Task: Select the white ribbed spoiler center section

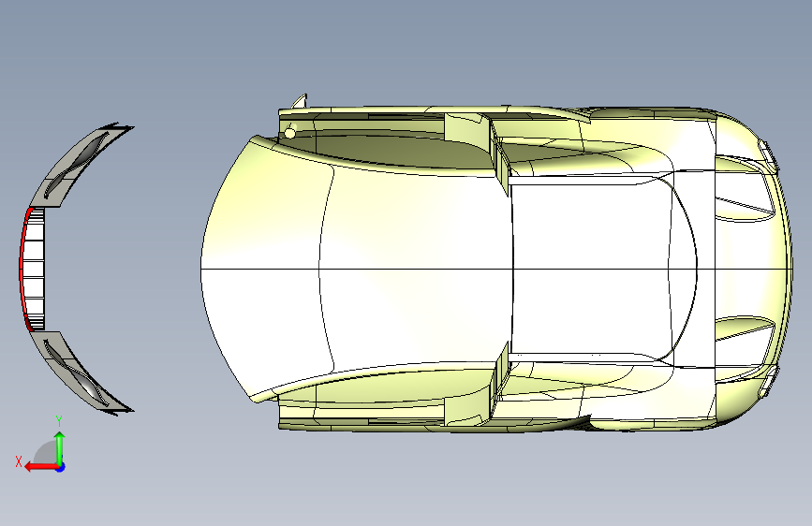Action: (x=34, y=270)
